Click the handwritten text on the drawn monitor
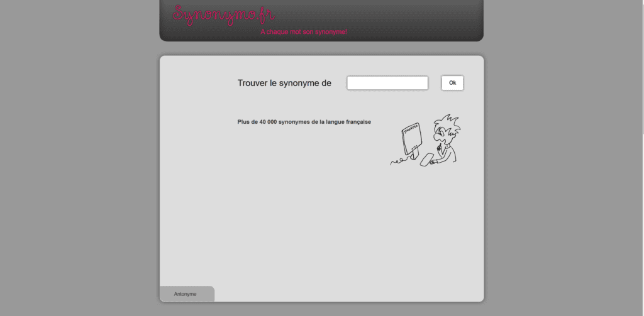 (x=411, y=128)
